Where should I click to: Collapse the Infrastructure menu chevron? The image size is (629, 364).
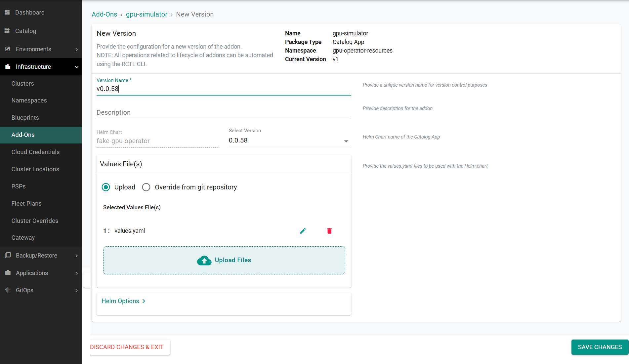[77, 67]
